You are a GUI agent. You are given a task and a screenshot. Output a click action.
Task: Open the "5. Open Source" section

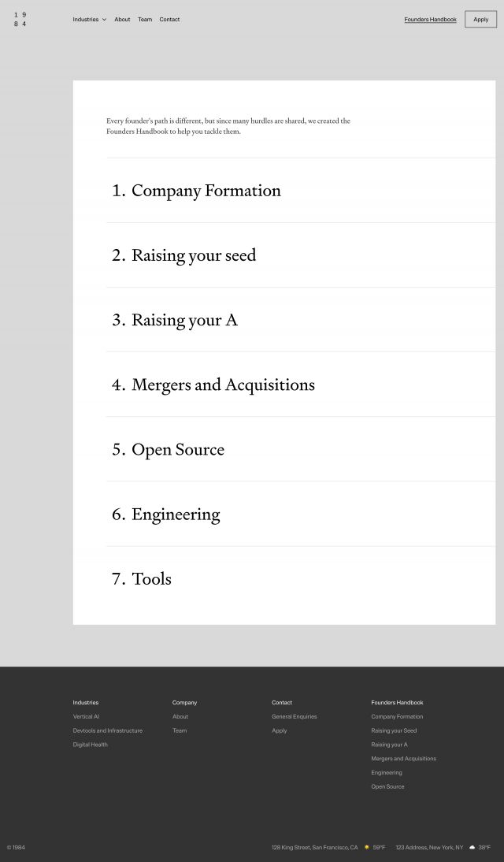pos(169,449)
